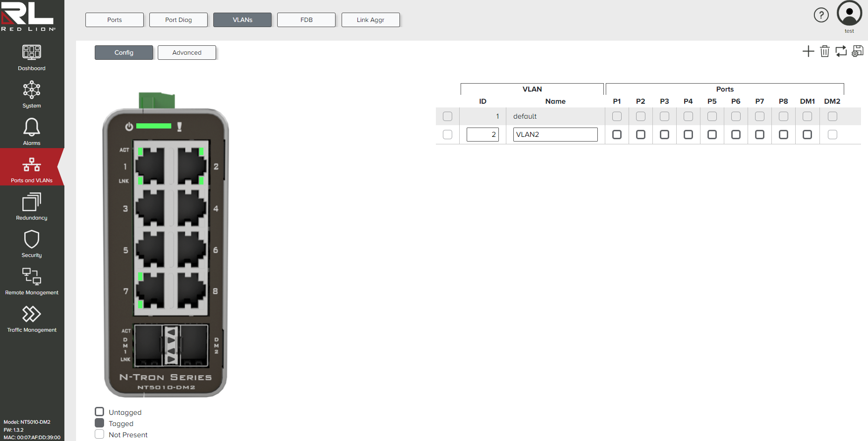Delete selected VLAN with trash icon
Screen dimensions: 868x441
825,51
